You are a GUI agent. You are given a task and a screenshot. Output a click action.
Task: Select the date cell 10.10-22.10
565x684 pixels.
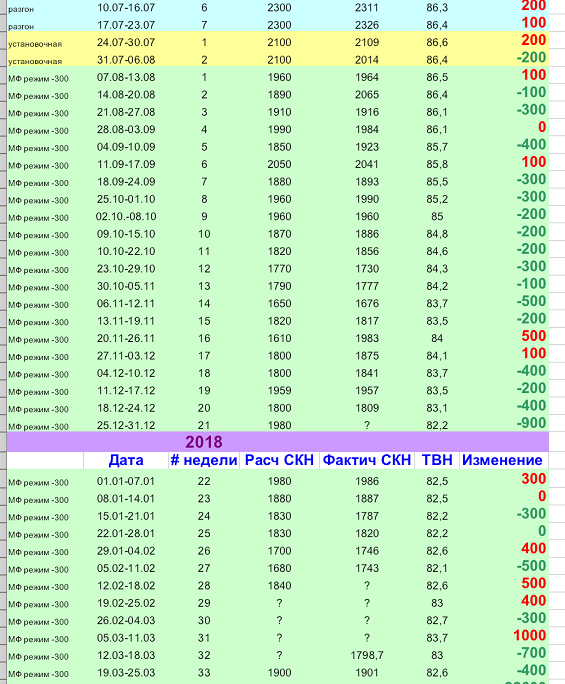tap(126, 252)
